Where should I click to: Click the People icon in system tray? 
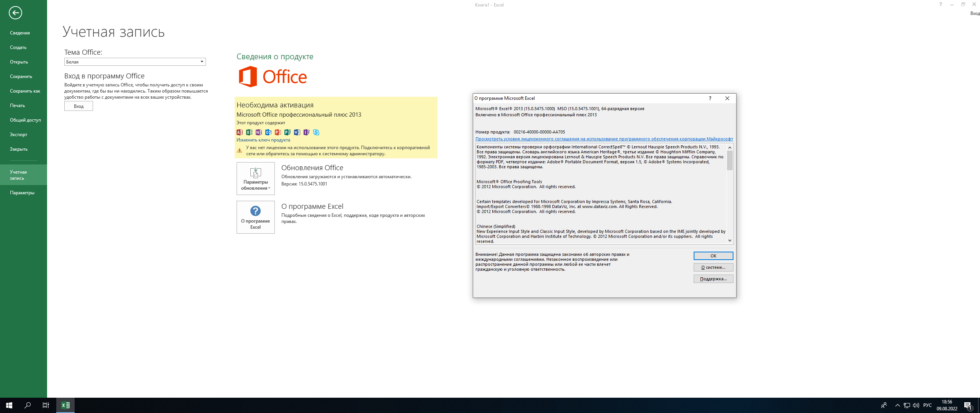(x=884, y=405)
